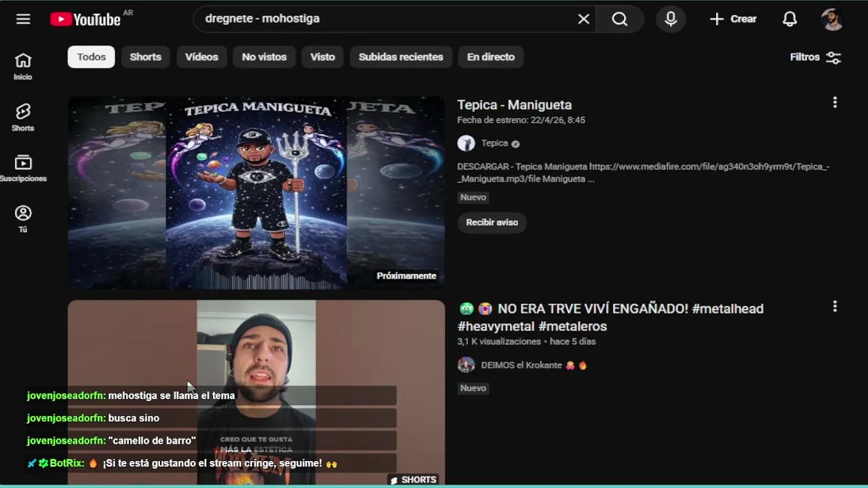Open the Tú profile section
The image size is (868, 488).
(23, 219)
